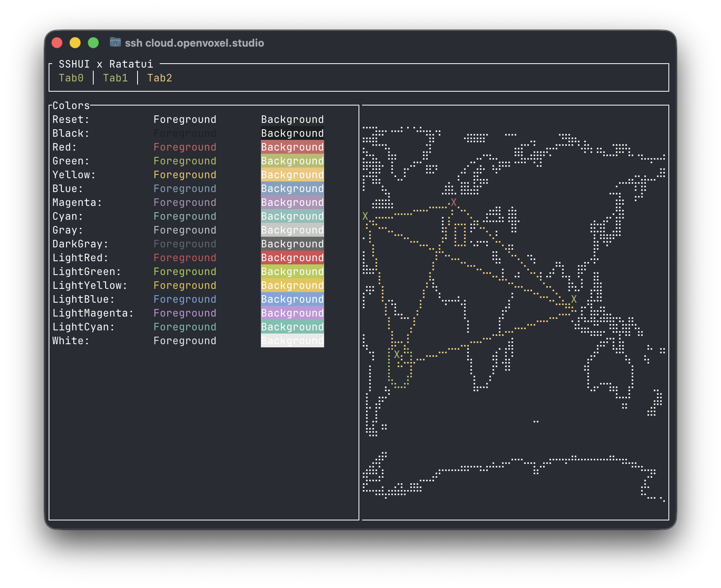Select the Yellow Background swatch
The height and width of the screenshot is (588, 721).
292,175
